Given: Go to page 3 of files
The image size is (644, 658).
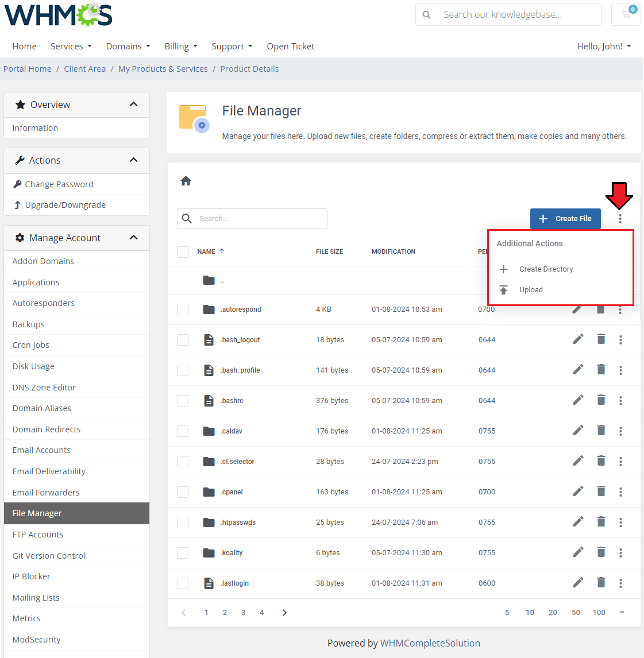Looking at the screenshot, I should point(243,613).
